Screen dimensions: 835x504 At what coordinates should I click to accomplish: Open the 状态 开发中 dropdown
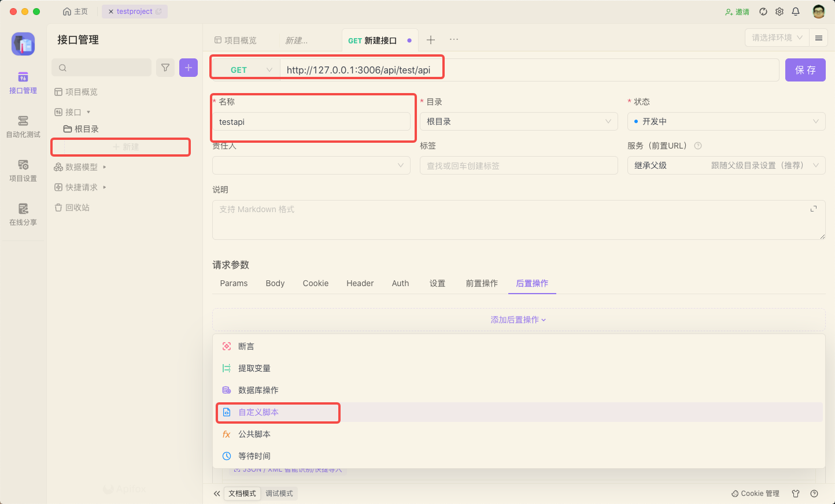pyautogui.click(x=726, y=121)
